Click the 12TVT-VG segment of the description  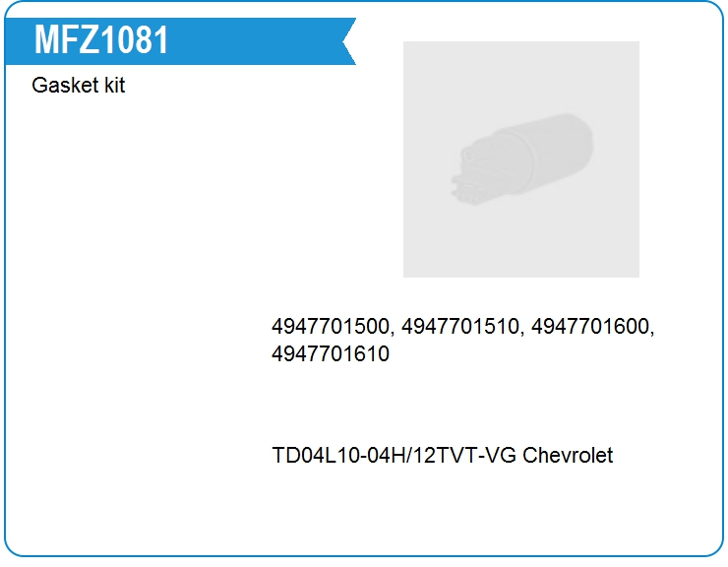click(x=464, y=456)
